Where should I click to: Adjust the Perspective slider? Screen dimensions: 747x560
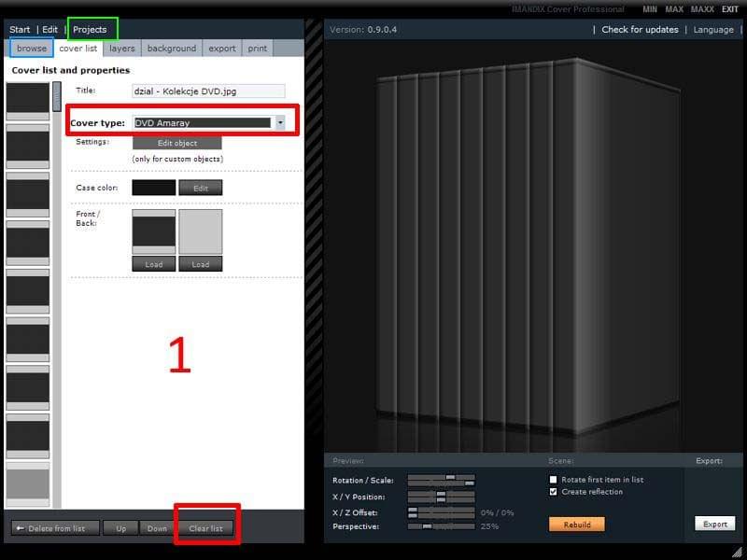tap(441, 526)
